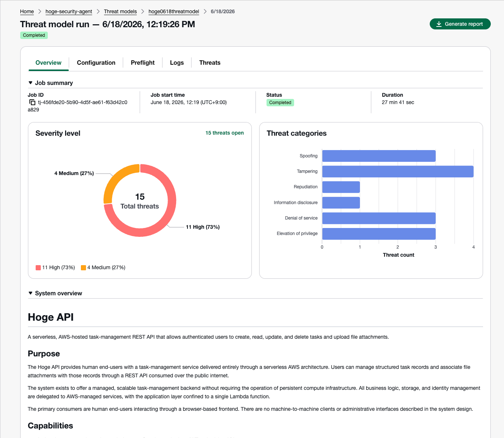The image size is (504, 438).
Task: Click the Job ID value text
Action: 78,106
